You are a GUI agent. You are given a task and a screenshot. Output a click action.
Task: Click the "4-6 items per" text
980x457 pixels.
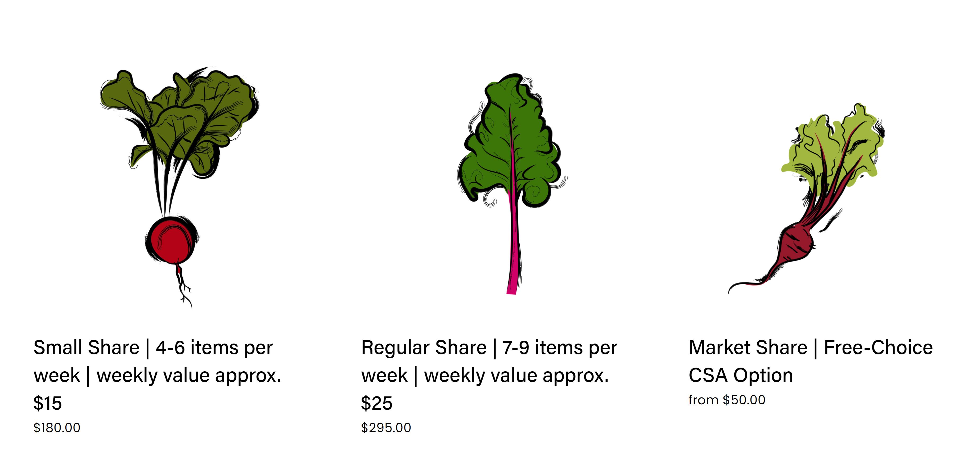pyautogui.click(x=214, y=348)
